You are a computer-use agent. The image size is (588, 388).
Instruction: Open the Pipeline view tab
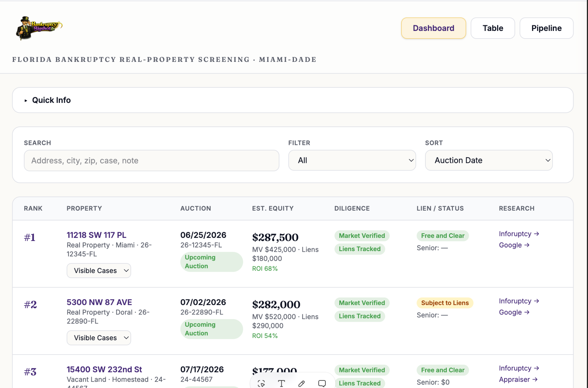pyautogui.click(x=546, y=28)
